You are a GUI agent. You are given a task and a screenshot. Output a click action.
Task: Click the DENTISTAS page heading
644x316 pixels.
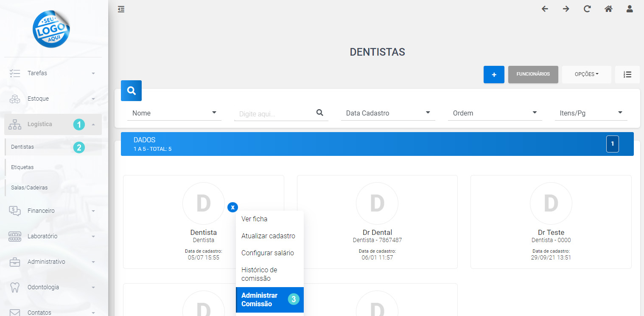coord(377,52)
